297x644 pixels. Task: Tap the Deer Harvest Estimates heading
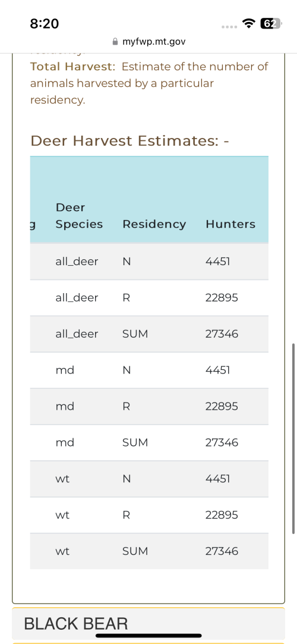(129, 141)
